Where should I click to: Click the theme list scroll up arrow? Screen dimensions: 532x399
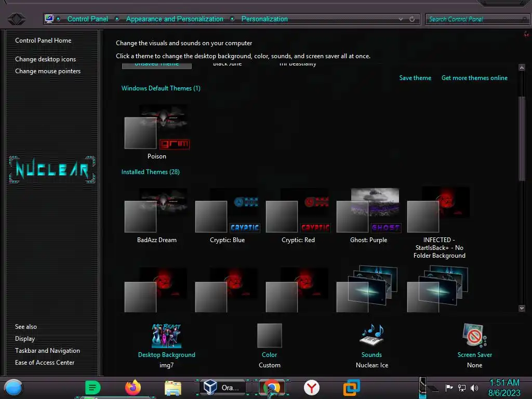tap(522, 67)
